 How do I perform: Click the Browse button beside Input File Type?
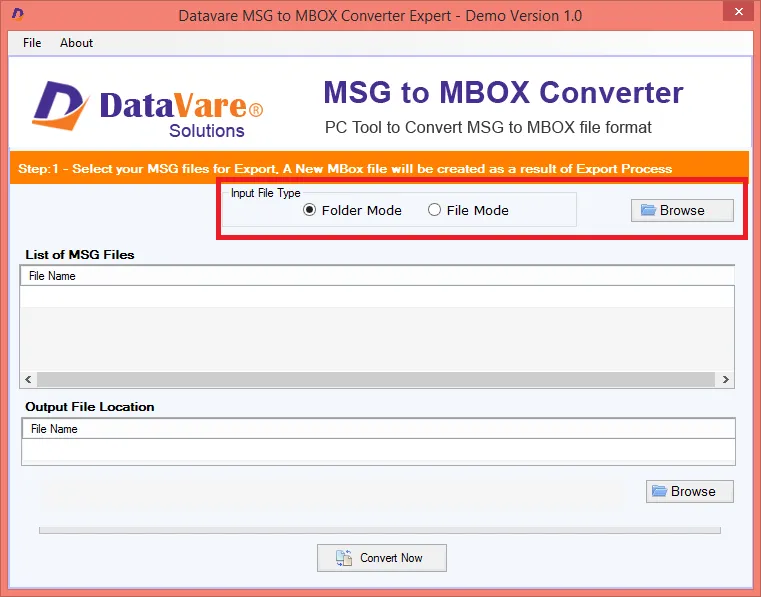[682, 210]
